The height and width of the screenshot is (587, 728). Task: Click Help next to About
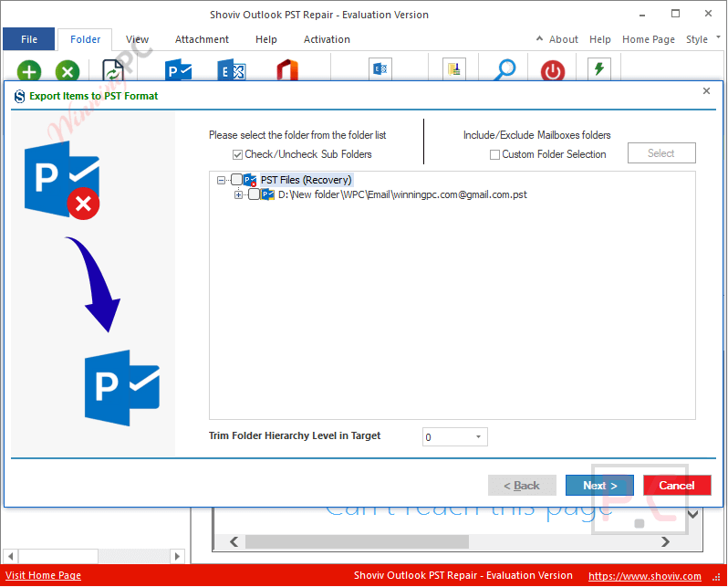(600, 39)
